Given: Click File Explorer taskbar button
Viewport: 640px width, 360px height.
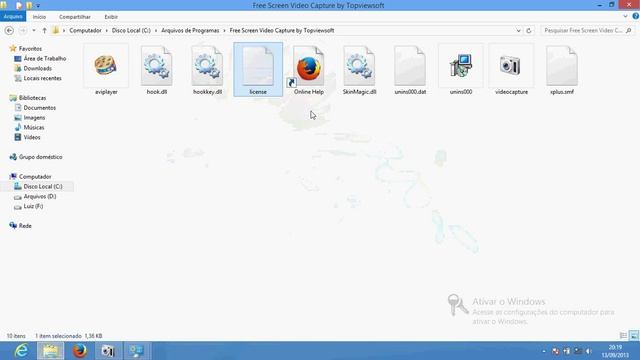Looking at the screenshot, I should (x=51, y=351).
